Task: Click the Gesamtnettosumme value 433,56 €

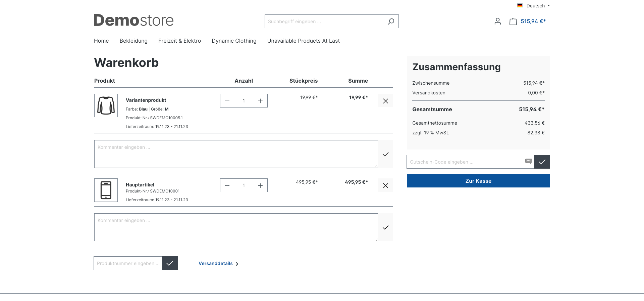Action: pos(535,123)
